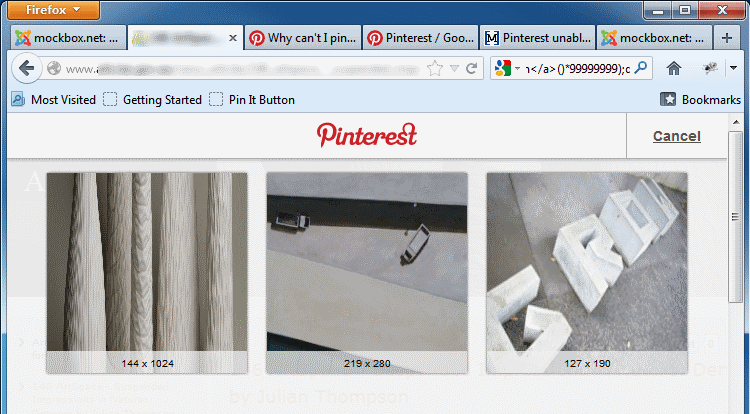Screen dimensions: 750x414
Task: Click inside the search box text
Action: point(577,69)
